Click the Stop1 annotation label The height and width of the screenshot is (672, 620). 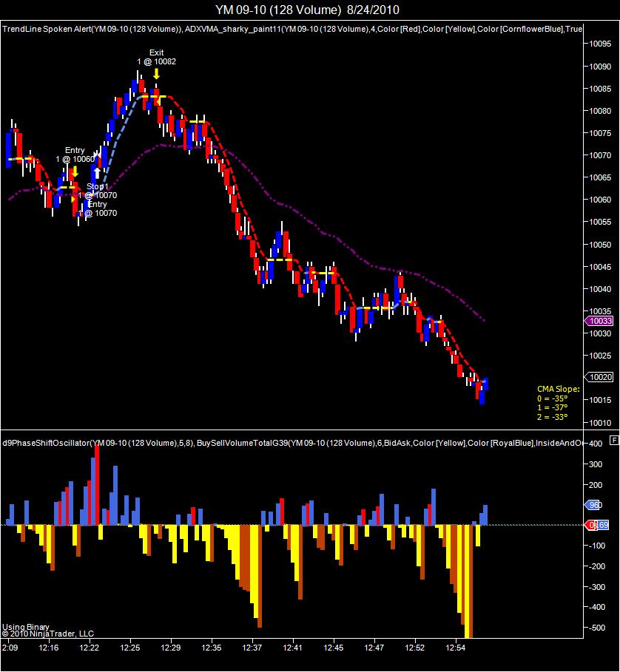pos(98,186)
